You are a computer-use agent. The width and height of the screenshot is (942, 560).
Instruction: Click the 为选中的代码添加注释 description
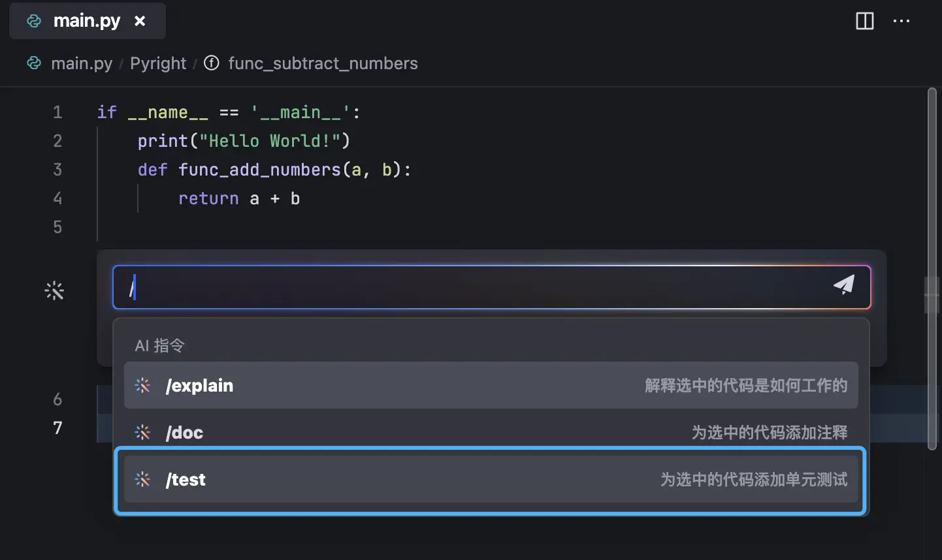tap(770, 433)
